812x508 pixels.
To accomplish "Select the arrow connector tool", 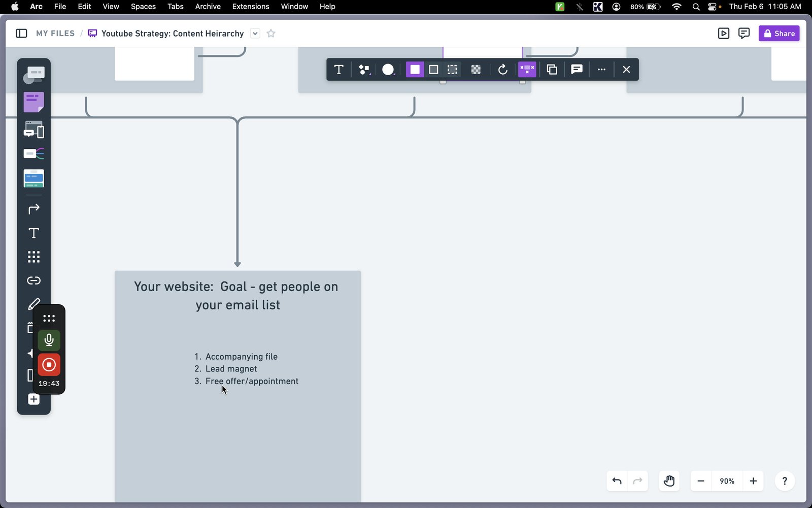I will [x=33, y=209].
